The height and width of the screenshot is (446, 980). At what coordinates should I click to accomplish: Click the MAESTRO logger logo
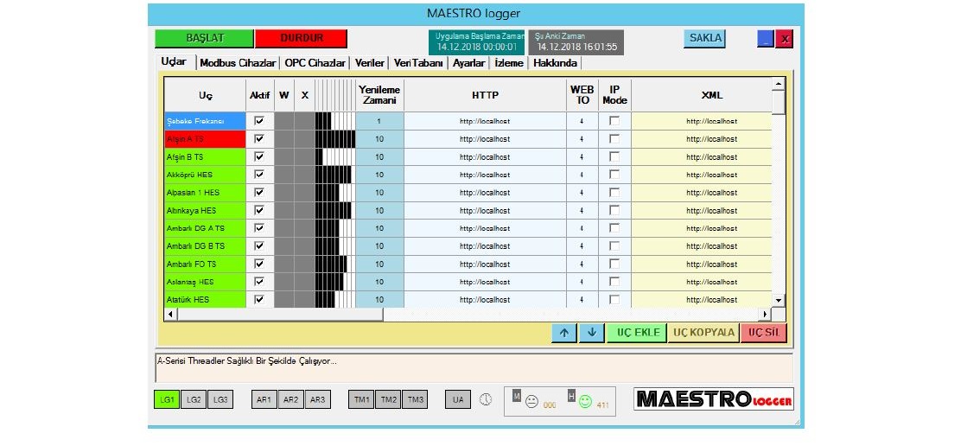pyautogui.click(x=714, y=399)
